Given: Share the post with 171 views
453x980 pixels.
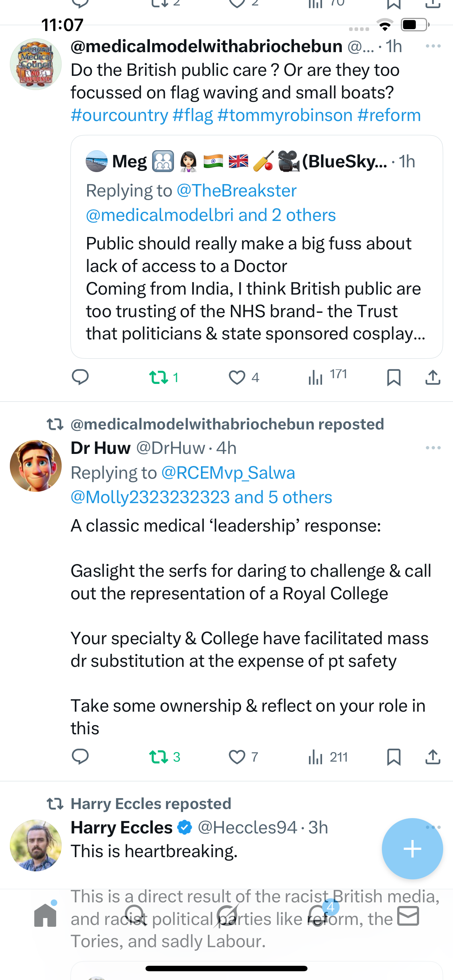Looking at the screenshot, I should (x=433, y=377).
